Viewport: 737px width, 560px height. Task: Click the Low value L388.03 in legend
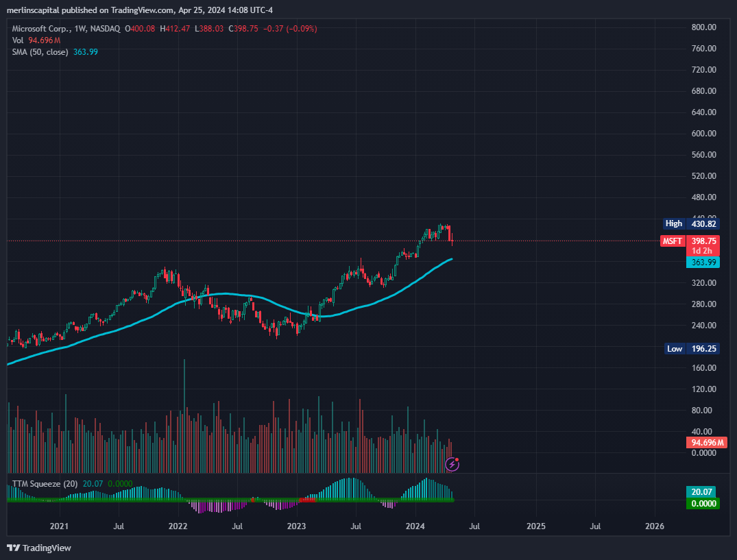(x=209, y=29)
